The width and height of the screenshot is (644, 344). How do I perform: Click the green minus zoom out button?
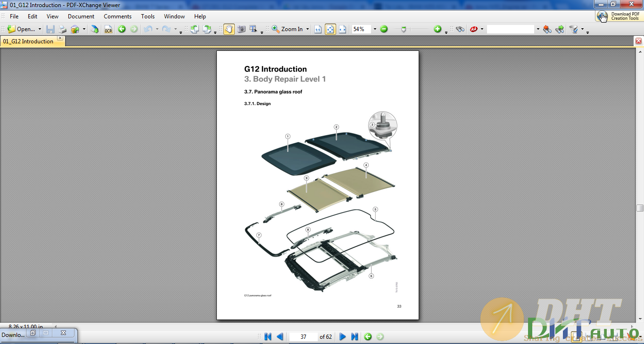click(x=384, y=29)
